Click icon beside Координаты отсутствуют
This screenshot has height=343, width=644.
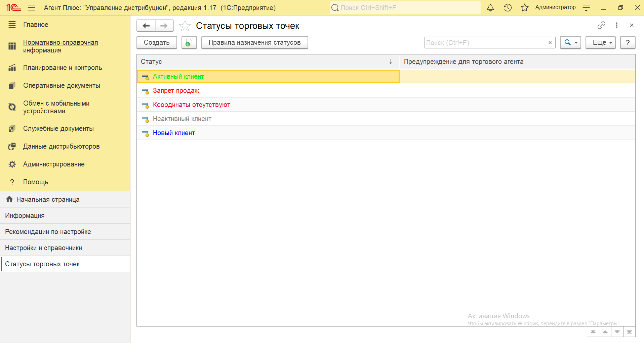tap(145, 105)
